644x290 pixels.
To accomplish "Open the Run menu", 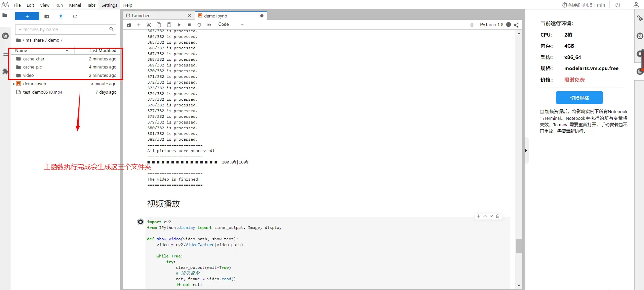I will click(59, 5).
